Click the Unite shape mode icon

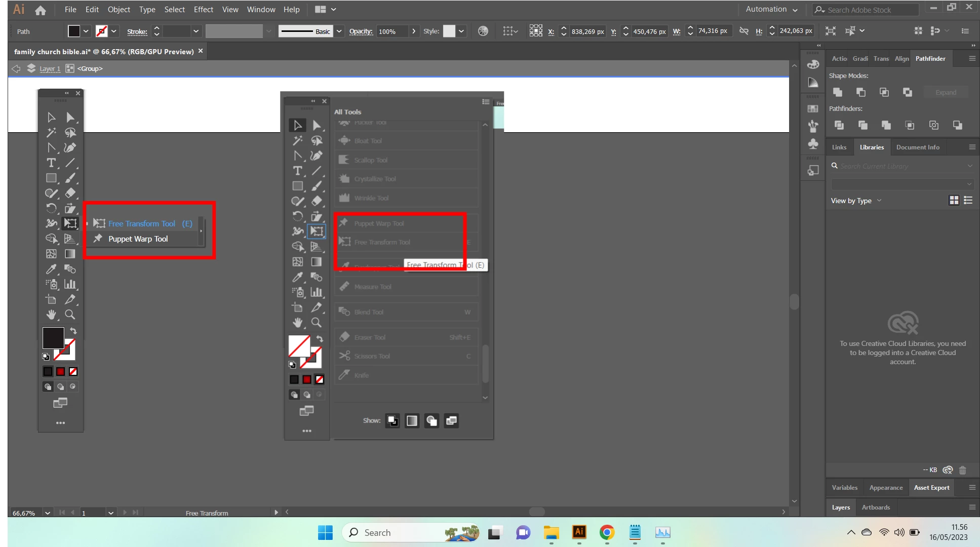point(838,92)
